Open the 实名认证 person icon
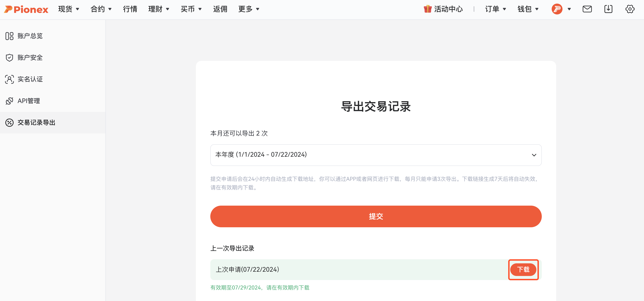Screen dimensions: 644x301 (9, 79)
